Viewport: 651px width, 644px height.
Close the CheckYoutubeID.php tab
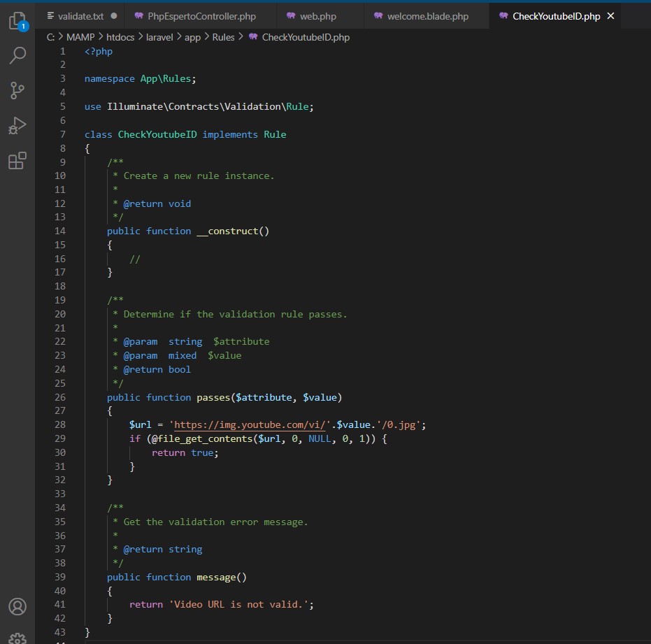point(610,16)
